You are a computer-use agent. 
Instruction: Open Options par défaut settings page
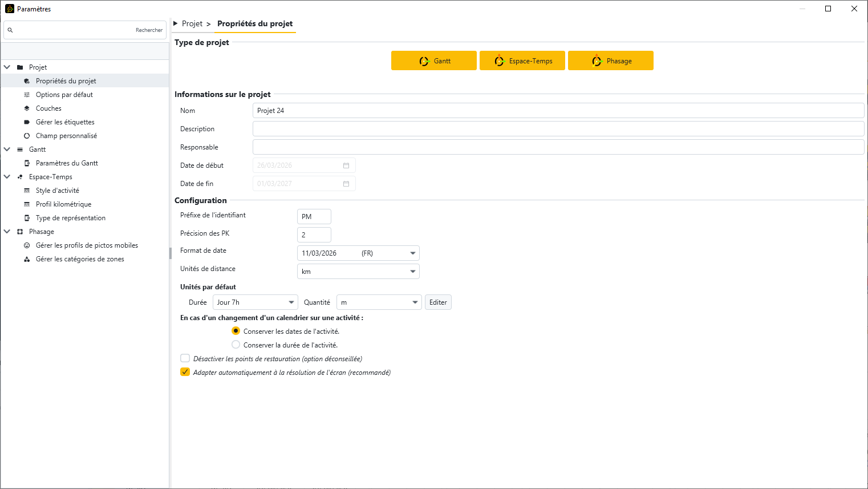[64, 95]
